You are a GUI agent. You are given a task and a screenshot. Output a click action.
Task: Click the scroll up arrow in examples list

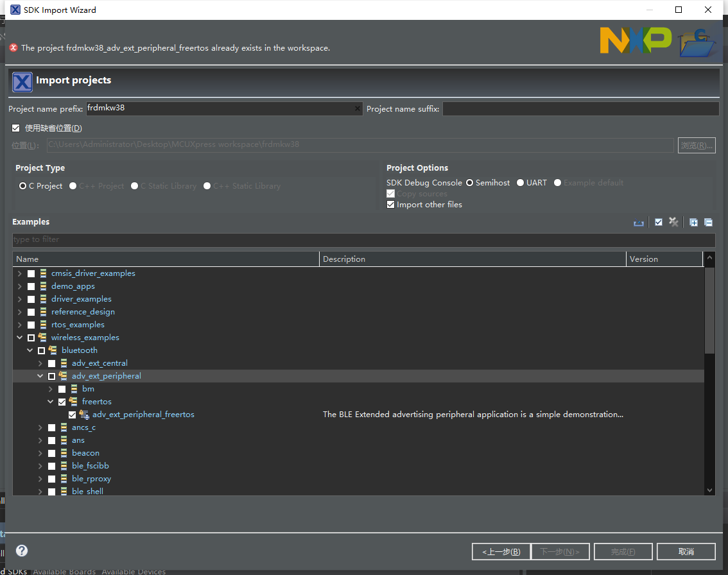[x=709, y=257]
